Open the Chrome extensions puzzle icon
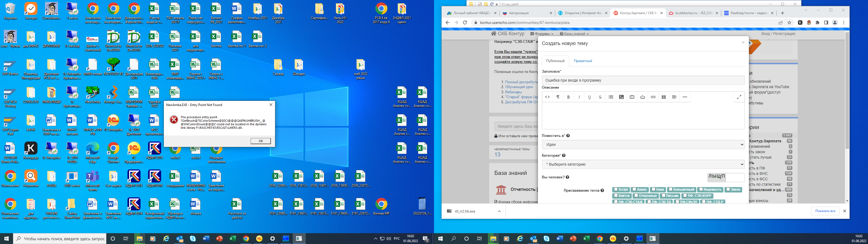868x244 pixels. (818, 23)
